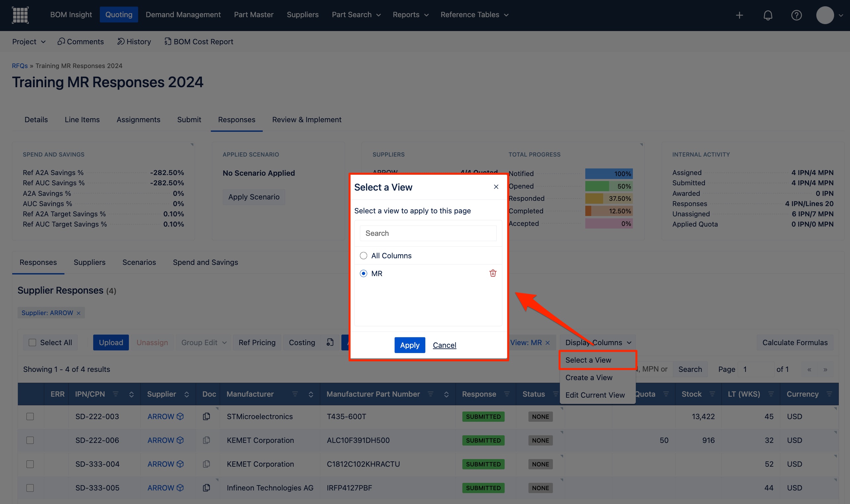Remove the Supplier: ARROW filter chip

pos(78,313)
